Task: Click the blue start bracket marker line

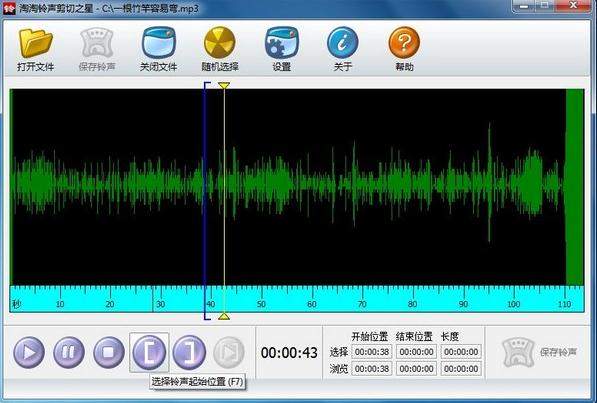Action: (x=205, y=201)
